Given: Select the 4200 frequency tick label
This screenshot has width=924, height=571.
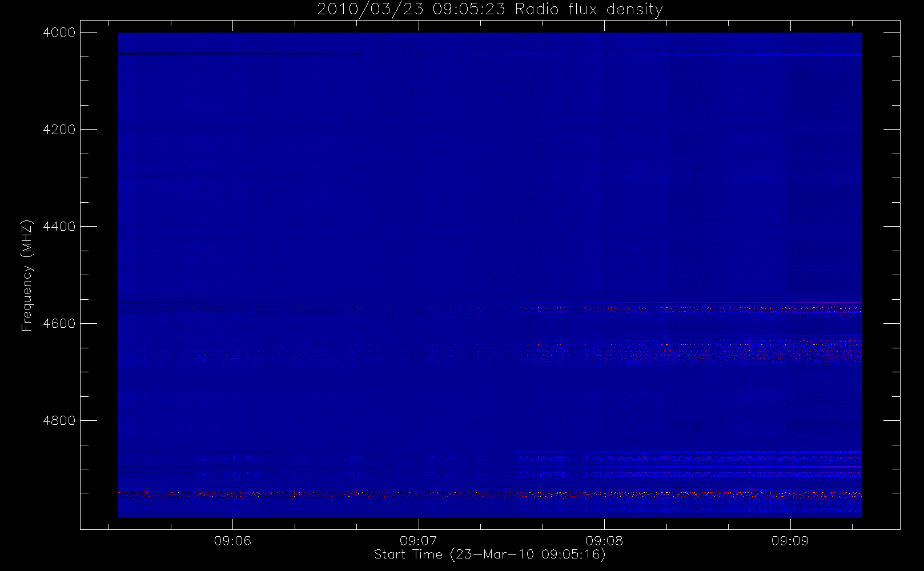Looking at the screenshot, I should tap(59, 130).
